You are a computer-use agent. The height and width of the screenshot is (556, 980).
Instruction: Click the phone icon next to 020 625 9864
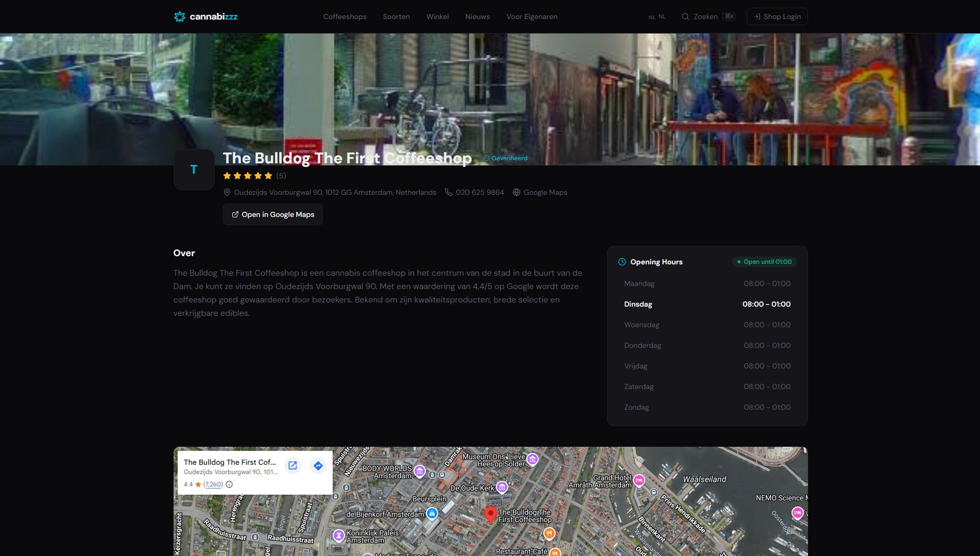(449, 192)
